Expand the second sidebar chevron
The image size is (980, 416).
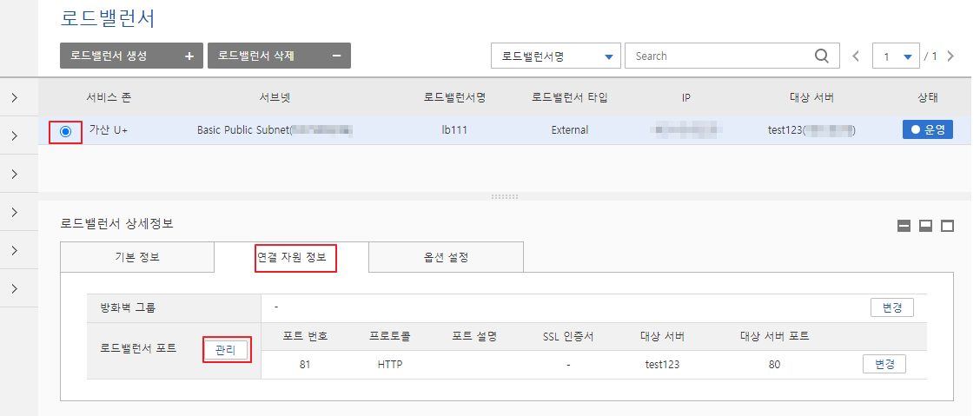(15, 135)
